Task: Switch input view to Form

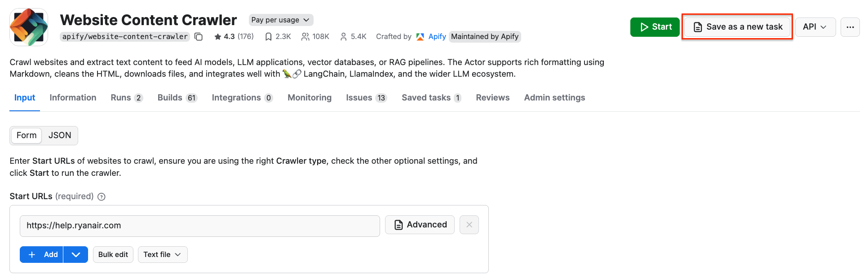Action: tap(27, 135)
